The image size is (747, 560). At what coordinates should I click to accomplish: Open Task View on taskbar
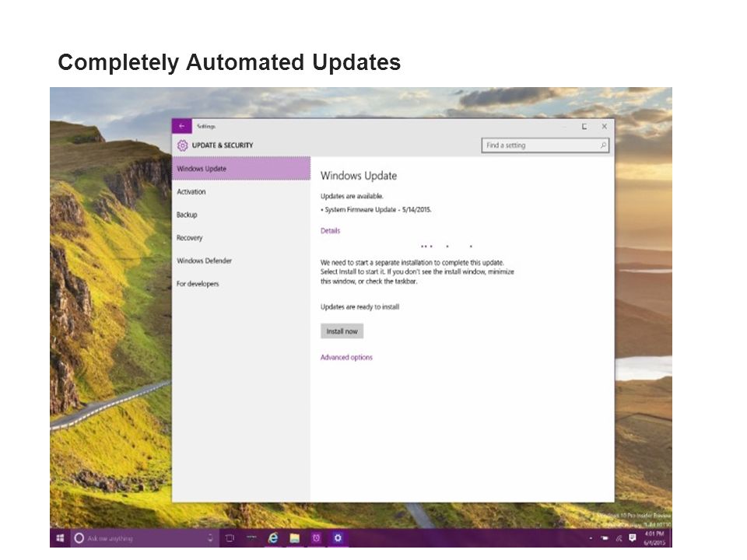(x=230, y=538)
